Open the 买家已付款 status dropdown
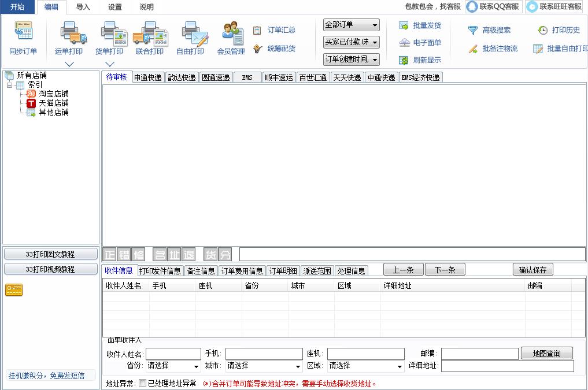This screenshot has width=588, height=390. point(351,42)
